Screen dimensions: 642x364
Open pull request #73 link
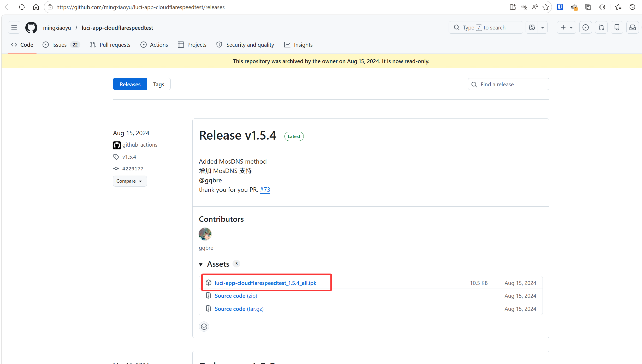pyautogui.click(x=265, y=190)
